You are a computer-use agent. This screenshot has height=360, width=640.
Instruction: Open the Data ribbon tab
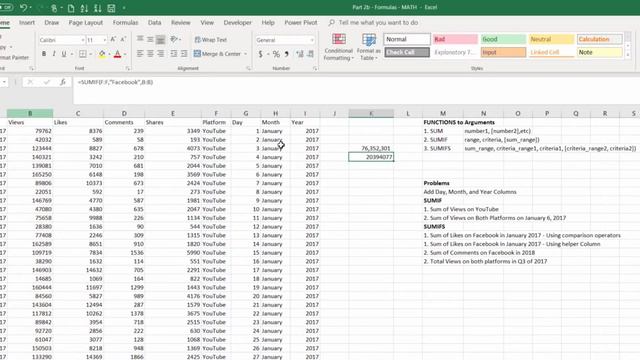154,22
